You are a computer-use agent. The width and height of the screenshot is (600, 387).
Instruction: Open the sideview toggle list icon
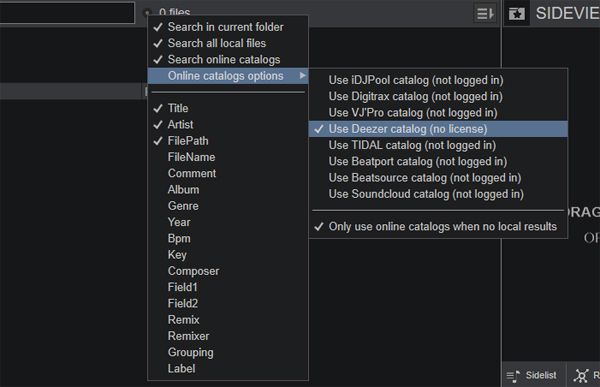pos(485,14)
